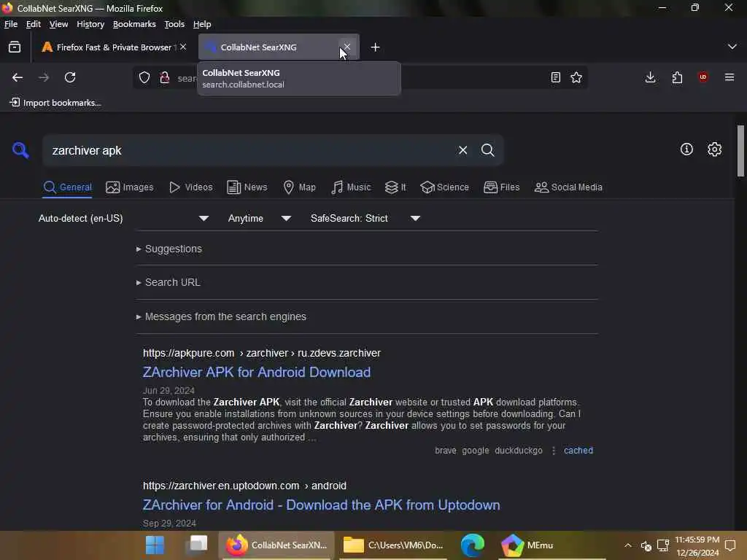Open the ZArchiver Uptodown result link
747x560 pixels.
pos(322,505)
